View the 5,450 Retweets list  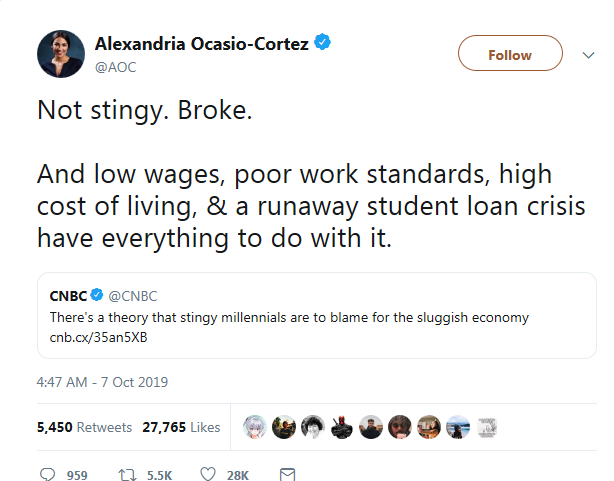(x=84, y=427)
